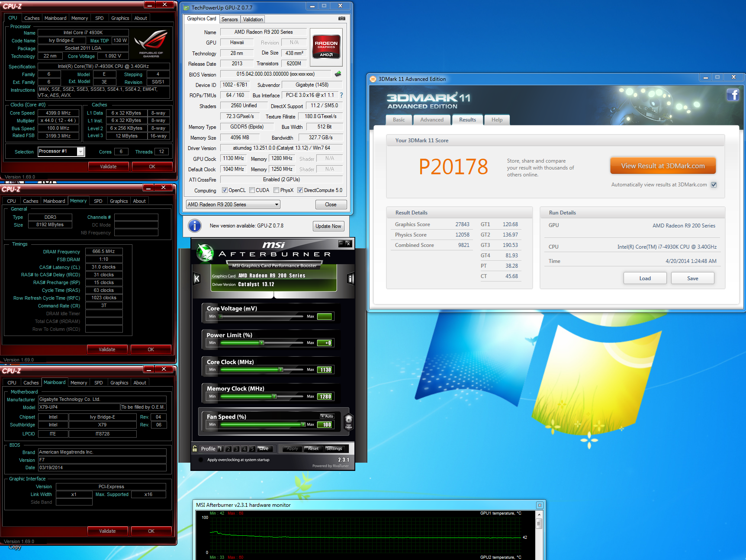Screen dimensions: 746x560
Task: Click the Close button in GPU-Z
Action: pyautogui.click(x=331, y=205)
